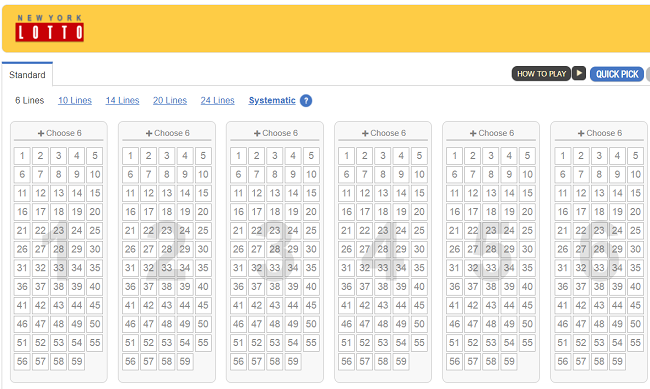This screenshot has width=650, height=389.
Task: Pick number 7 in line 1
Action: click(40, 174)
